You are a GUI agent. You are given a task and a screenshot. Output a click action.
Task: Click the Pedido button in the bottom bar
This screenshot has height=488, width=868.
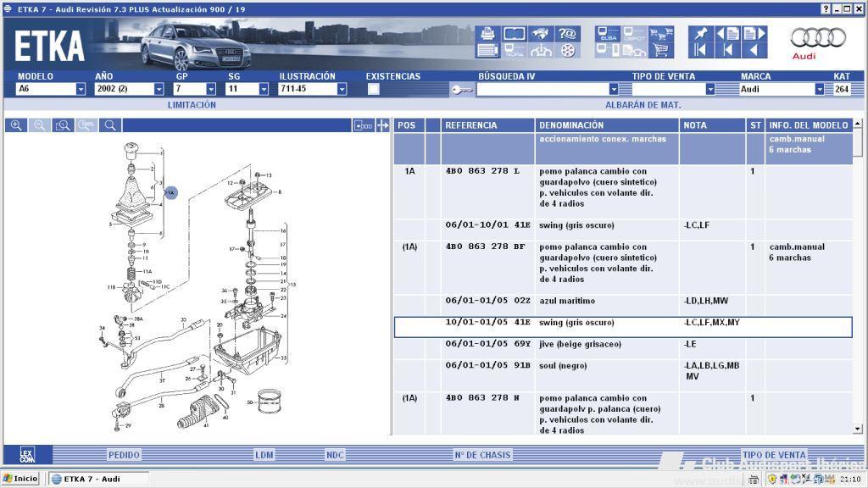click(124, 455)
